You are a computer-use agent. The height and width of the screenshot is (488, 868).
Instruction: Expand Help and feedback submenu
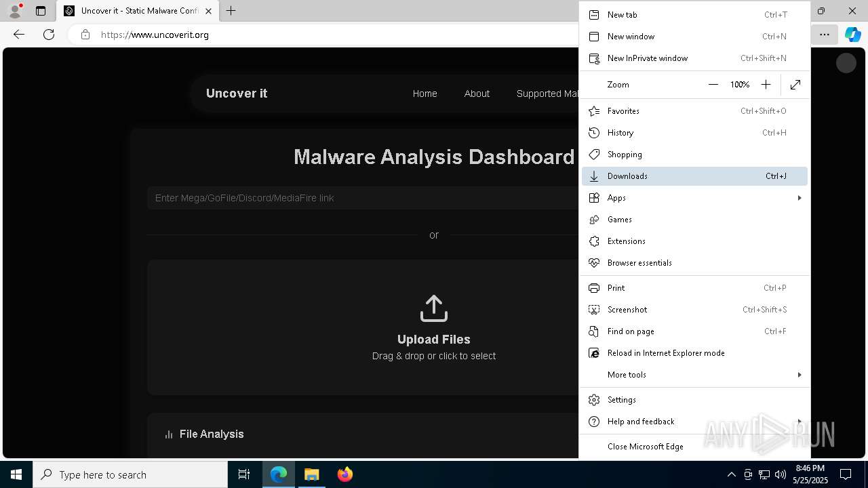694,422
